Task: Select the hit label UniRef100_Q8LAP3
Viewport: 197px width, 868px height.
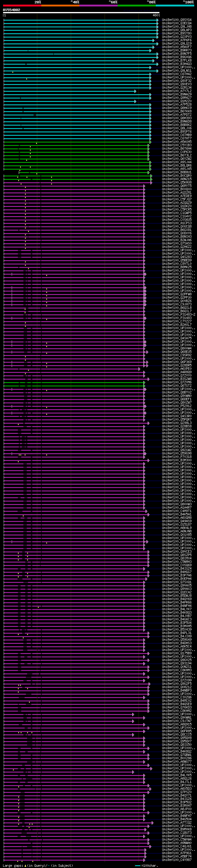Action: 177,30
